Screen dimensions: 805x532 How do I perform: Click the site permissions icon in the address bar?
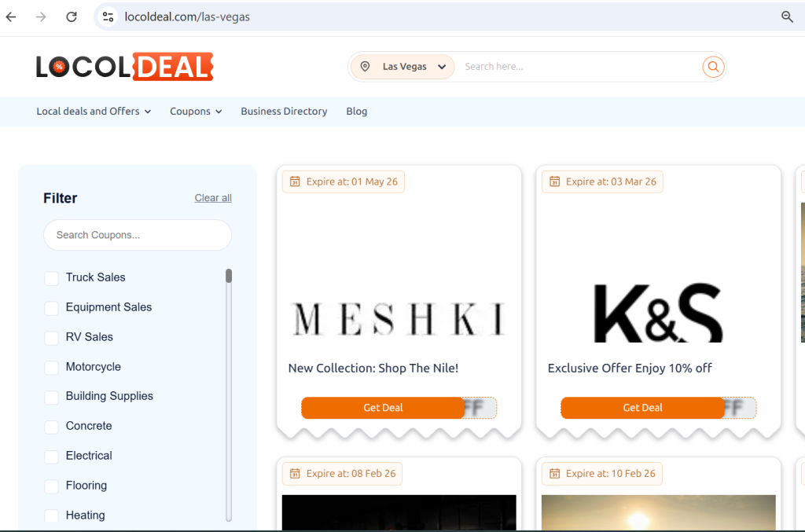point(107,16)
